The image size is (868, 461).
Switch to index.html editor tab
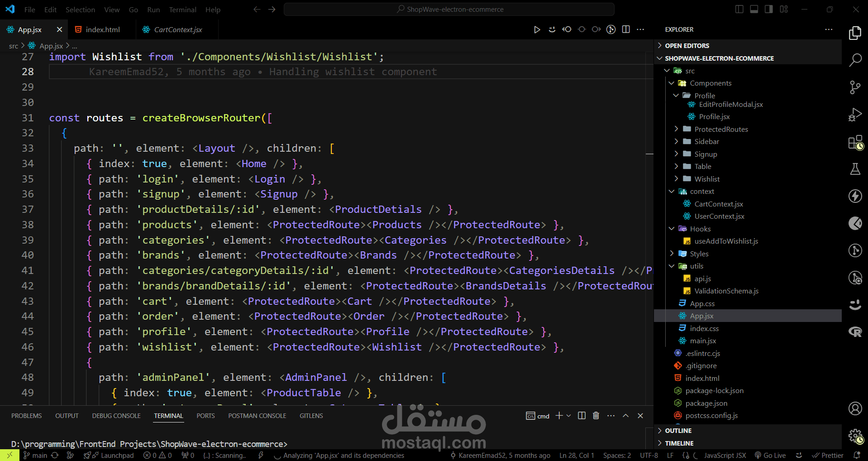click(x=103, y=29)
